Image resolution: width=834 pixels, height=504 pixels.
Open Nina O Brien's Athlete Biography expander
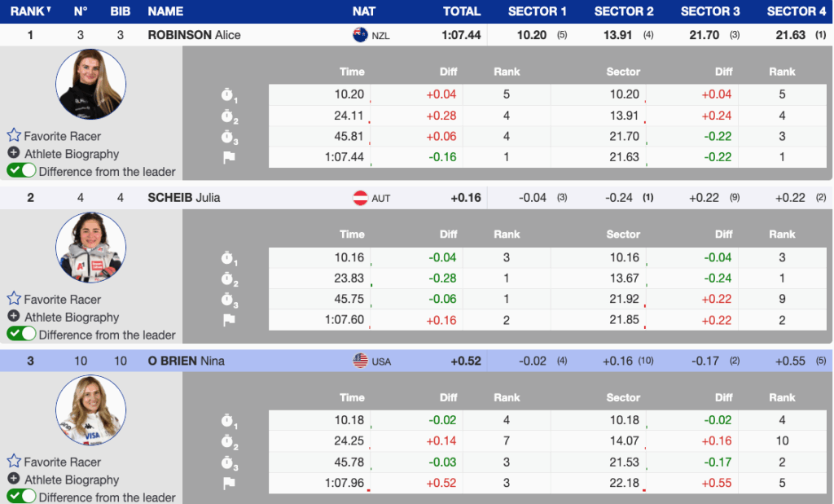(14, 480)
